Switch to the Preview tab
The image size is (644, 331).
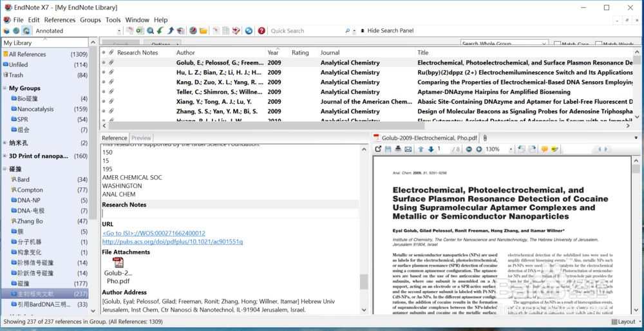click(141, 138)
